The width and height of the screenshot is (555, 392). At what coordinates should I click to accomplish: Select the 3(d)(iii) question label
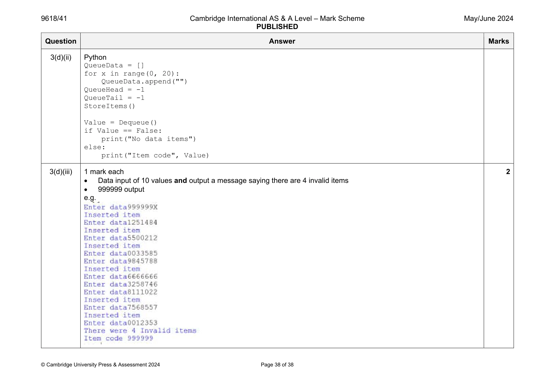[x=61, y=172]
